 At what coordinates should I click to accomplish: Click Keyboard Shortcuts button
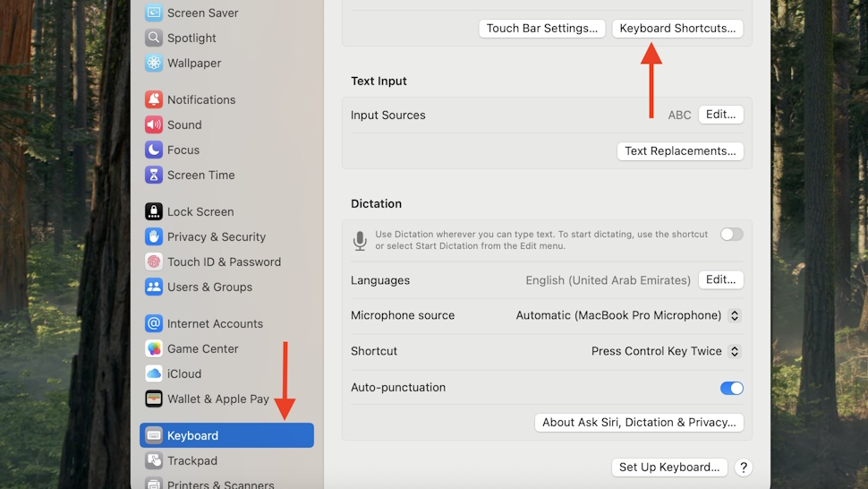(677, 29)
